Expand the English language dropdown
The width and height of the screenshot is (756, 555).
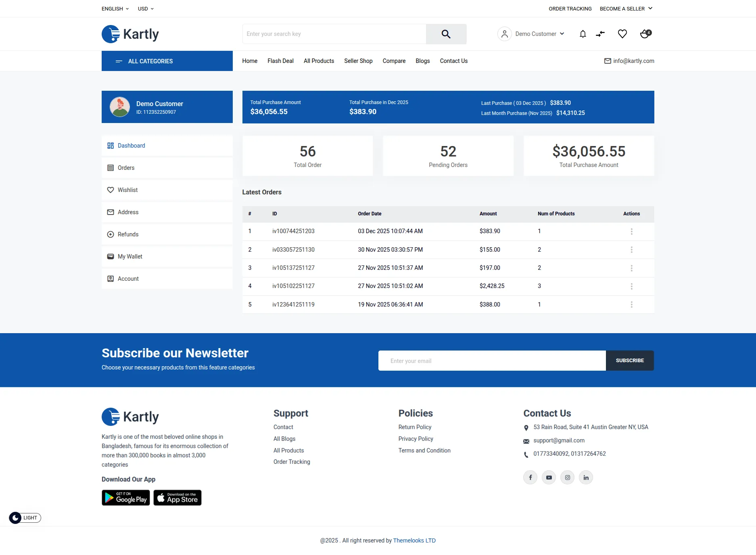115,8
